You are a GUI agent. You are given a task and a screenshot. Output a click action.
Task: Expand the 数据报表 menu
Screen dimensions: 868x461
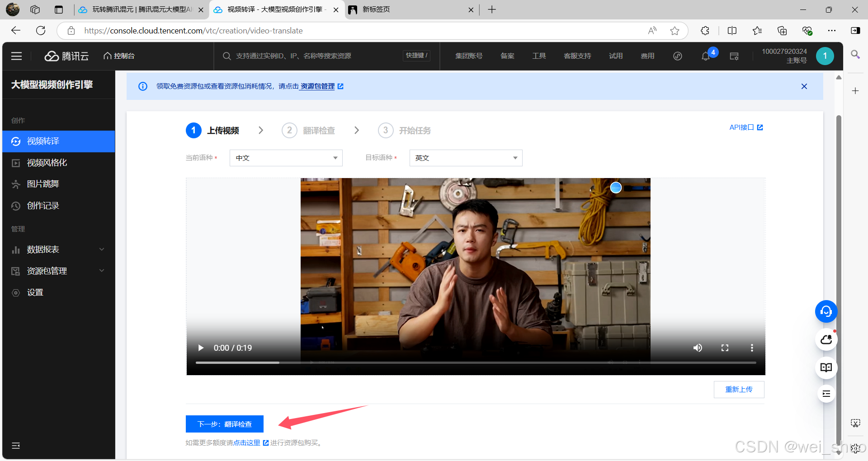click(58, 249)
